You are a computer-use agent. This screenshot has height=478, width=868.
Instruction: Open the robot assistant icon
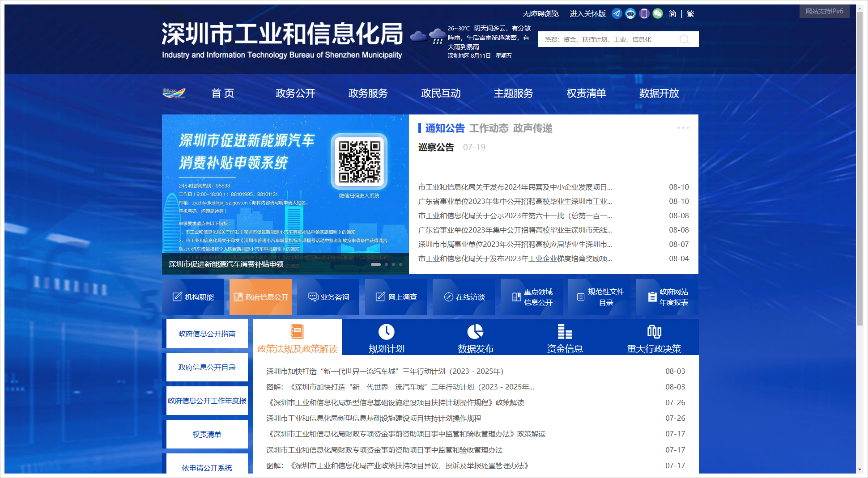coord(630,13)
